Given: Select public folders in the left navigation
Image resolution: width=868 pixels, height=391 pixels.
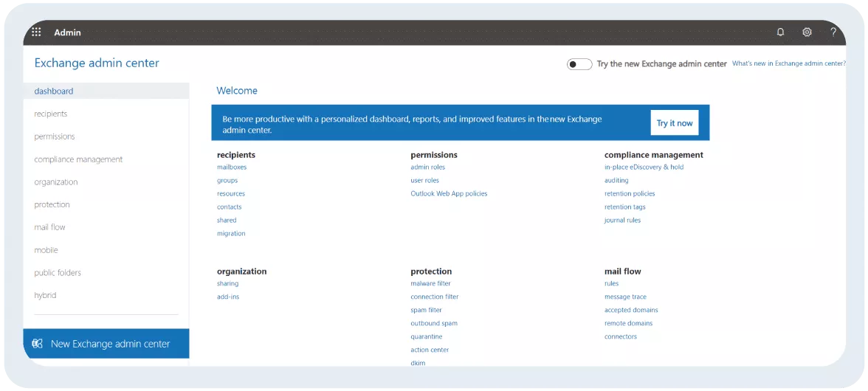Looking at the screenshot, I should pos(58,273).
